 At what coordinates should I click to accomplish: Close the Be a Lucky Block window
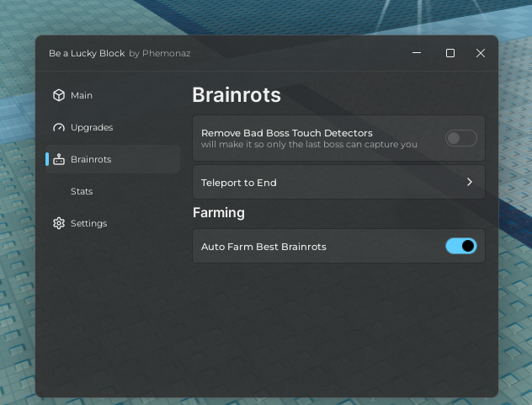[481, 53]
